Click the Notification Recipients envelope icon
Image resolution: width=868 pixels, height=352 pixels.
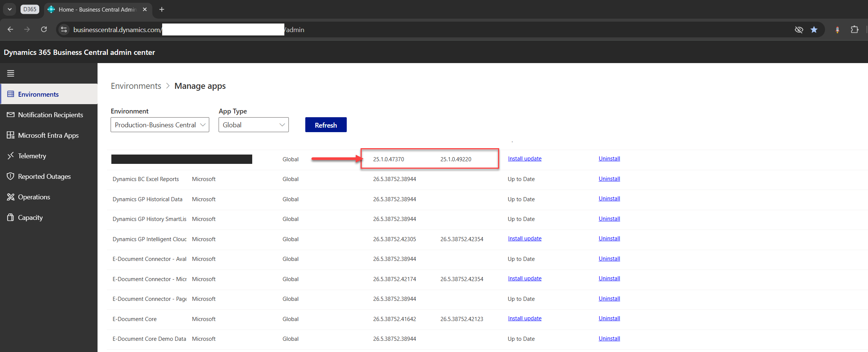tap(10, 115)
